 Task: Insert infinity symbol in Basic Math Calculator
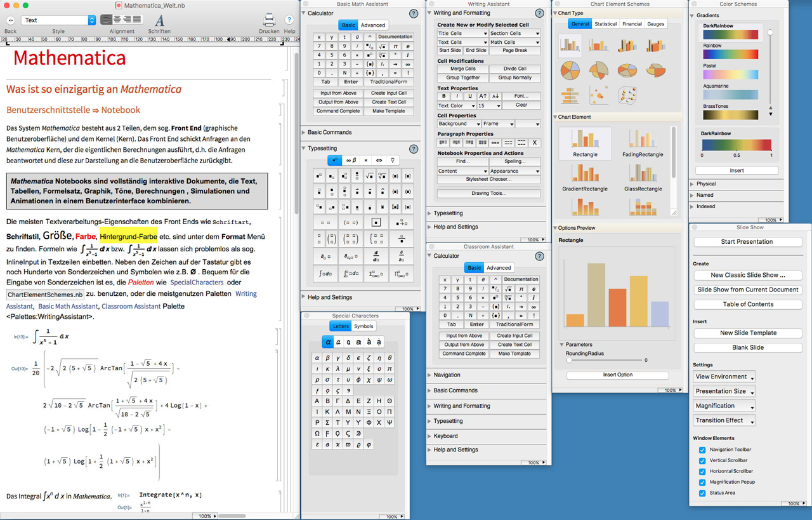point(408,64)
